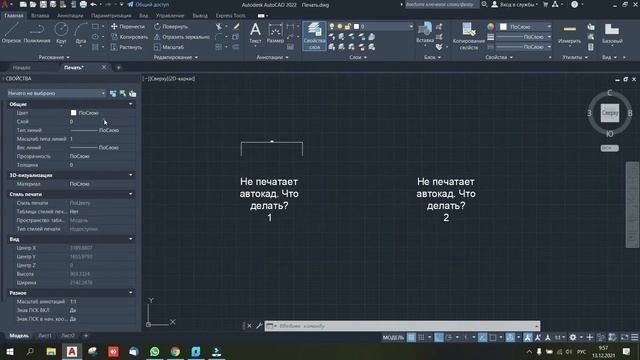Select the Круг circle tool
This screenshot has width=640, height=360.
(x=61, y=33)
